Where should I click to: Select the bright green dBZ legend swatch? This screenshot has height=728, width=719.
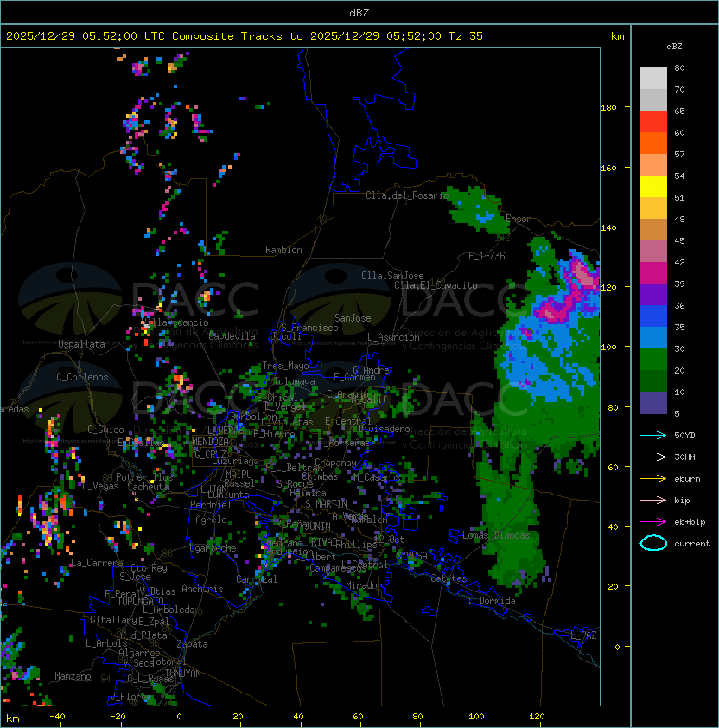[x=653, y=360]
